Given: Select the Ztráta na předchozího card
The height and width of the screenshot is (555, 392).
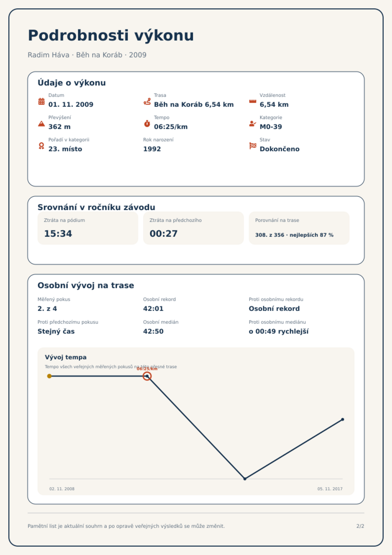Looking at the screenshot, I should pos(194,228).
